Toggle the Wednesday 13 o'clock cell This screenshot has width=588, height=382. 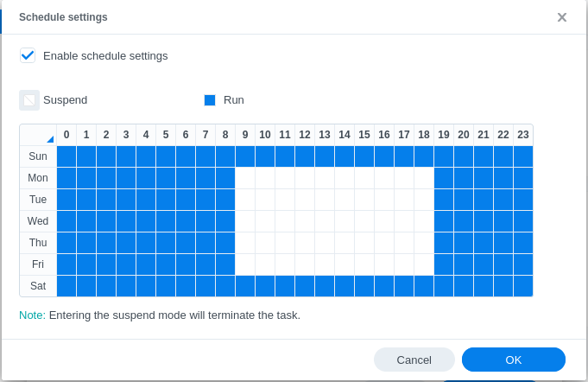point(325,221)
